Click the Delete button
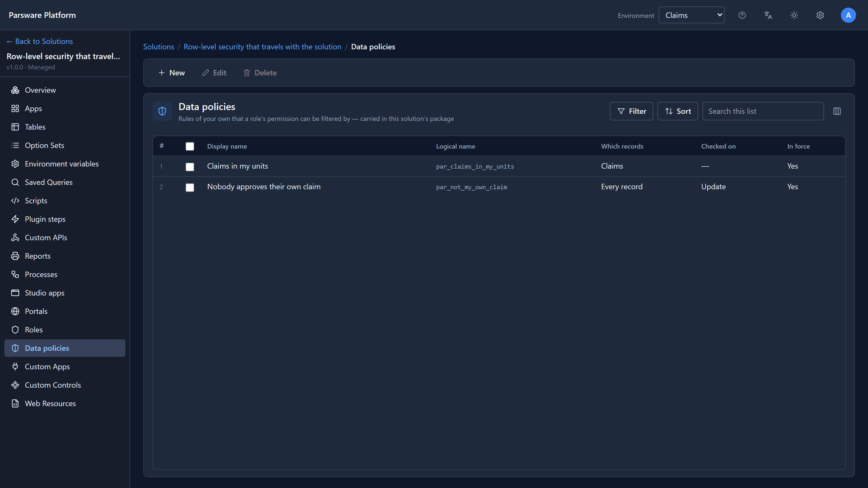 click(260, 73)
